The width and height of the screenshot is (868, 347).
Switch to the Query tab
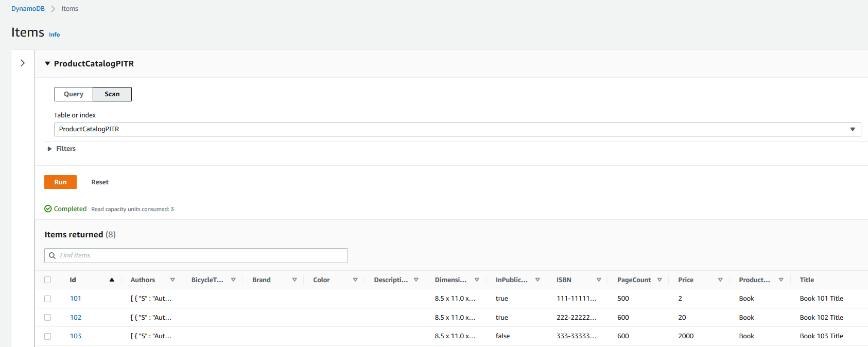coord(74,94)
